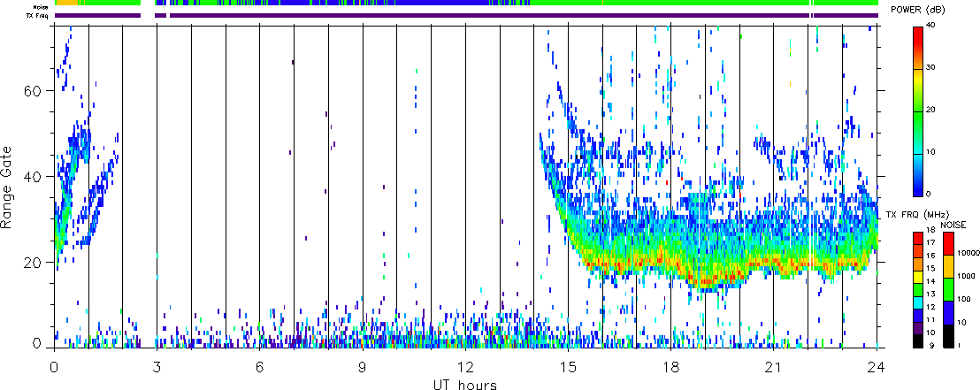Pick the red top block of the TX FRQ bar
This screenshot has height=390, width=980.
coord(918,238)
